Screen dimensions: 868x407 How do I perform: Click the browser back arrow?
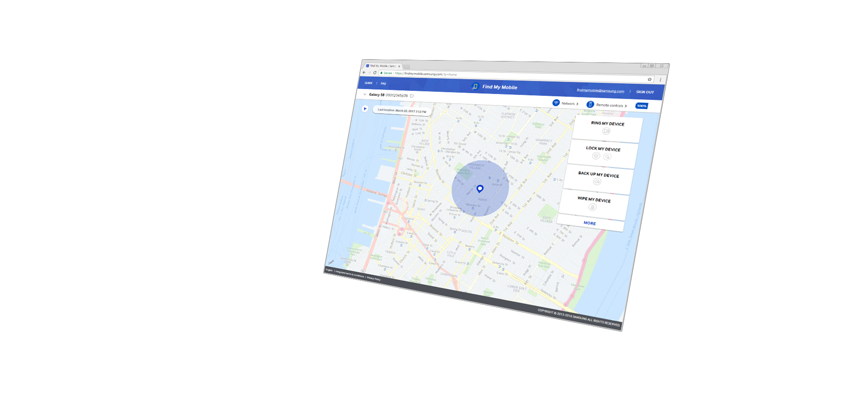coord(364,72)
